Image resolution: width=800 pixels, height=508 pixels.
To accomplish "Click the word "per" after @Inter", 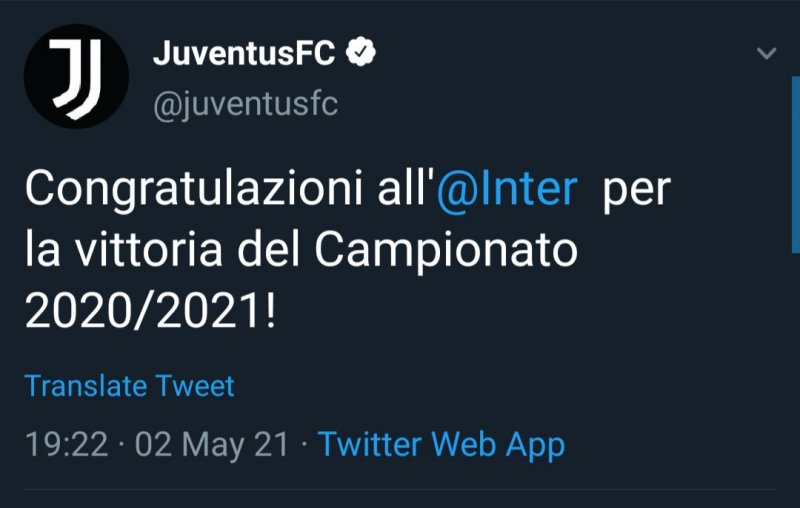I will tap(635, 189).
